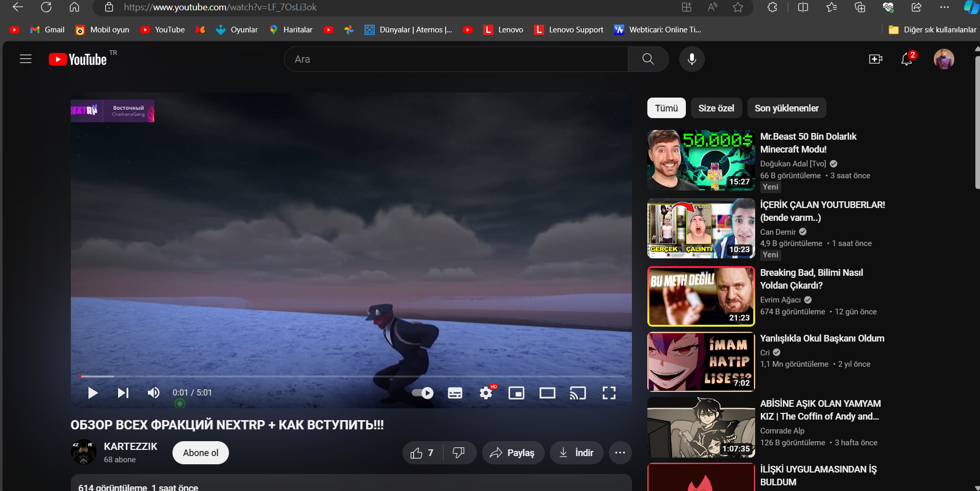
Task: Open the Browser essentials heart icon
Action: [x=888, y=7]
